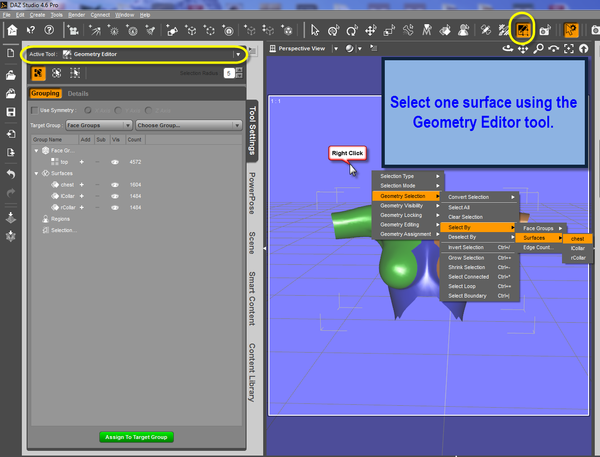This screenshot has height=457, width=600.
Task: Select the Joint Editor bone tool
Action: tap(408, 30)
